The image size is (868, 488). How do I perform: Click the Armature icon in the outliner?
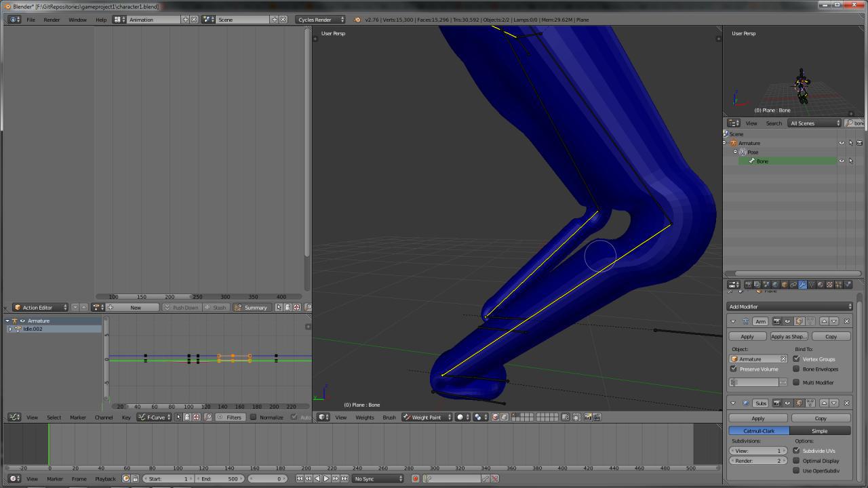click(734, 143)
